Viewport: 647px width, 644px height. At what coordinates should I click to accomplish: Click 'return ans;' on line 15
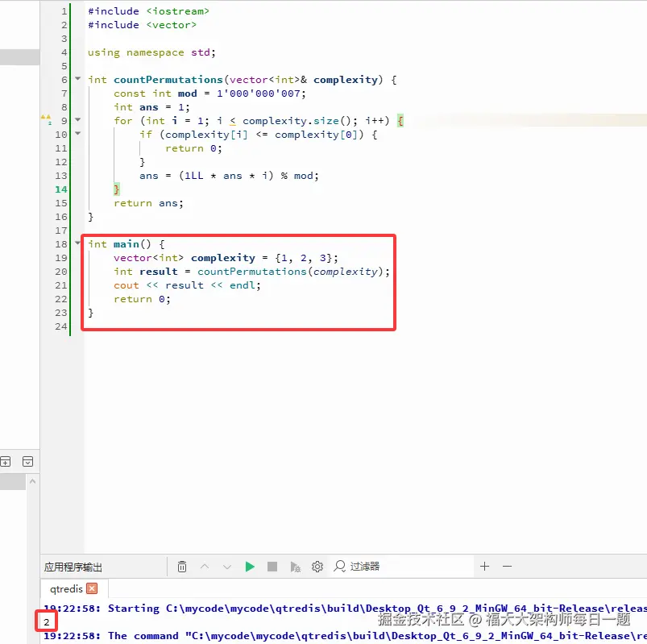tap(148, 203)
